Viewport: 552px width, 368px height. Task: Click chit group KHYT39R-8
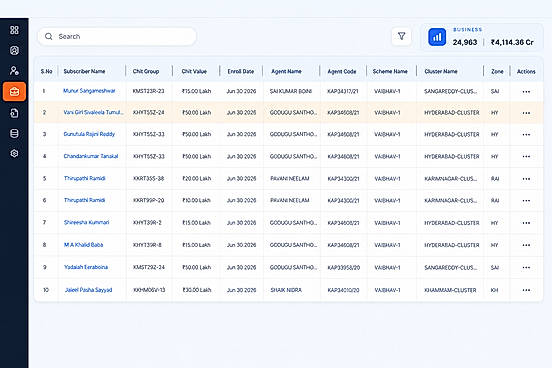point(147,245)
